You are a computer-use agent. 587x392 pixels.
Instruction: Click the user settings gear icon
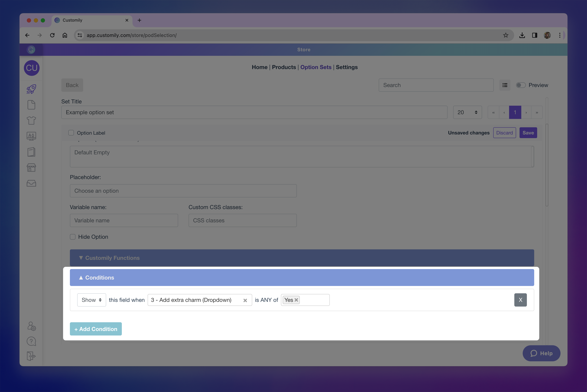[x=32, y=326]
